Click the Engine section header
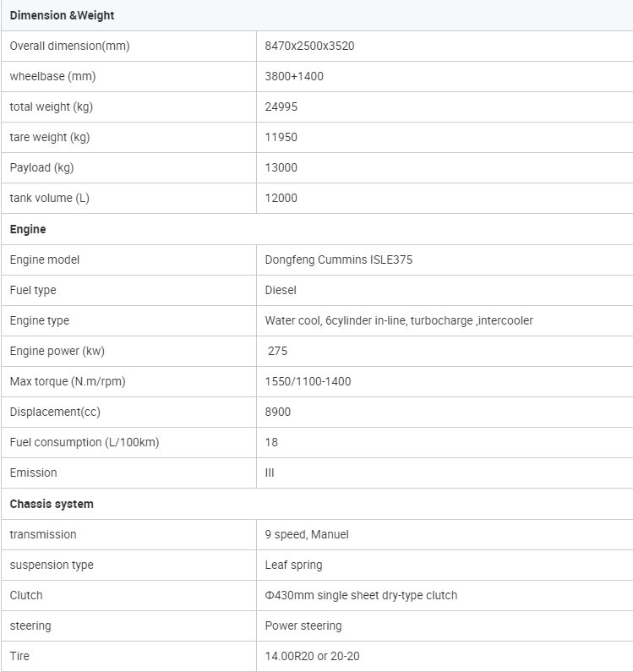This screenshot has height=672, width=633. coord(28,229)
